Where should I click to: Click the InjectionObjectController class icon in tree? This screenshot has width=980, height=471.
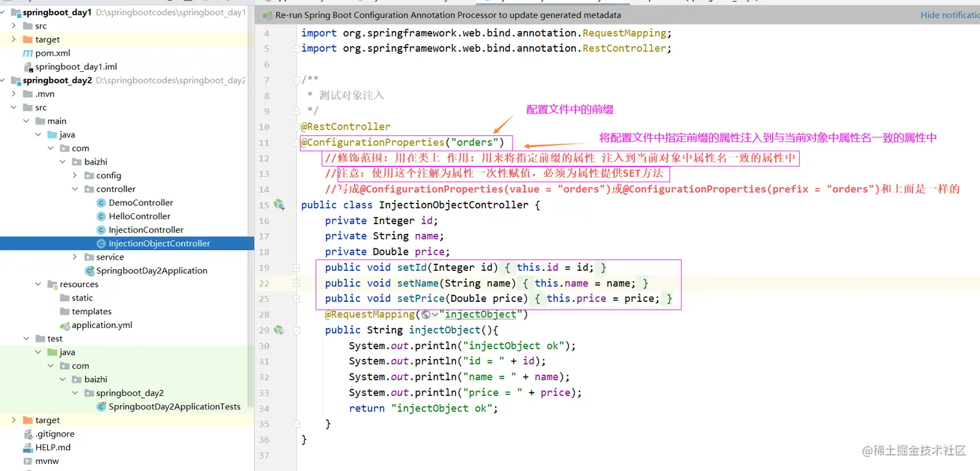[101, 244]
